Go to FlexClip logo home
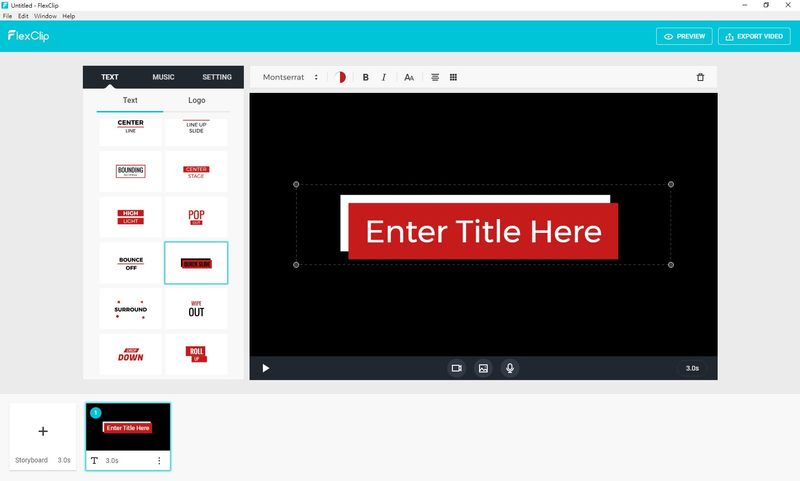 coord(29,36)
